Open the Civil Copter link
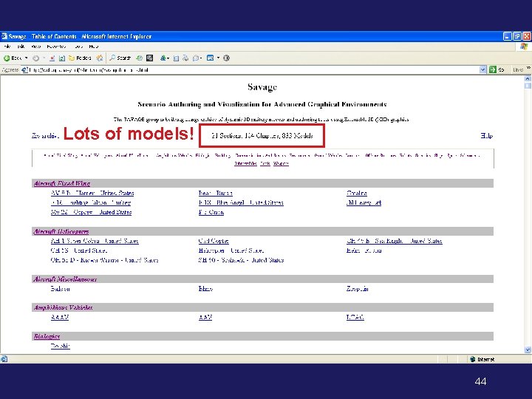Viewport: 532px width, 399px height. [214, 241]
